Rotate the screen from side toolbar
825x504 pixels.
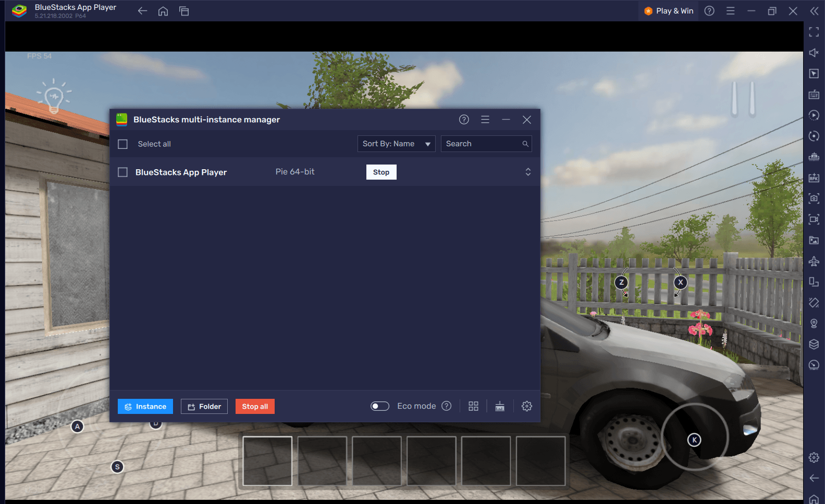(814, 282)
